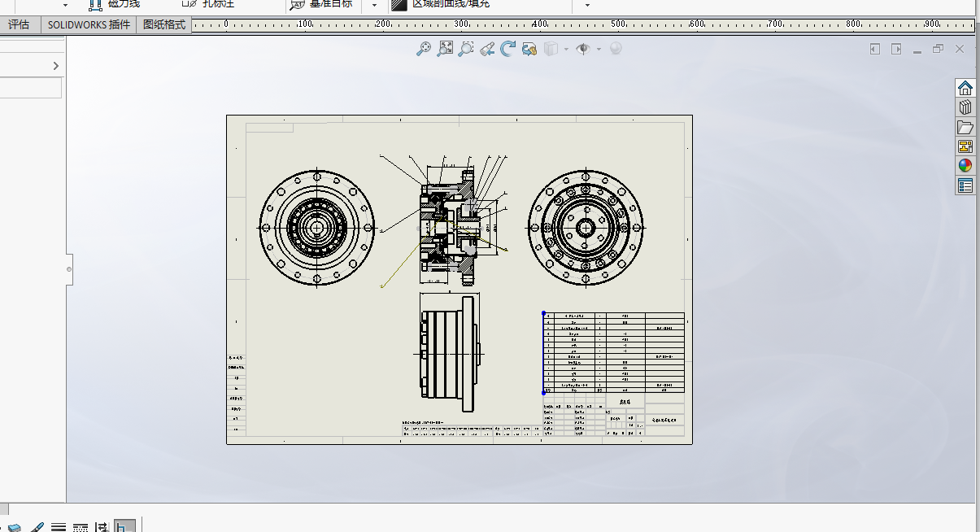
Task: Switch to the SOLIDWORKS 插件 tab
Action: click(x=89, y=24)
